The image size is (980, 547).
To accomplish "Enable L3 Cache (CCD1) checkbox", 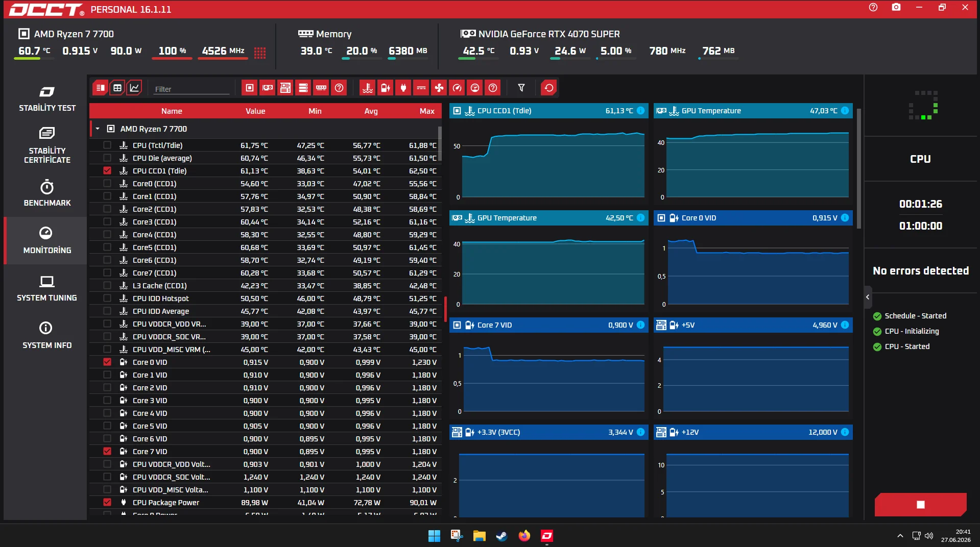I will coord(107,285).
